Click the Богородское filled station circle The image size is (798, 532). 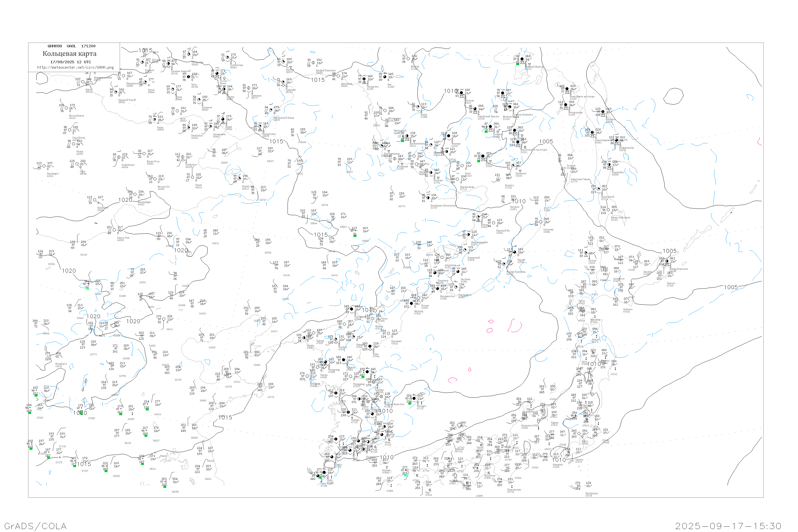coord(565,105)
